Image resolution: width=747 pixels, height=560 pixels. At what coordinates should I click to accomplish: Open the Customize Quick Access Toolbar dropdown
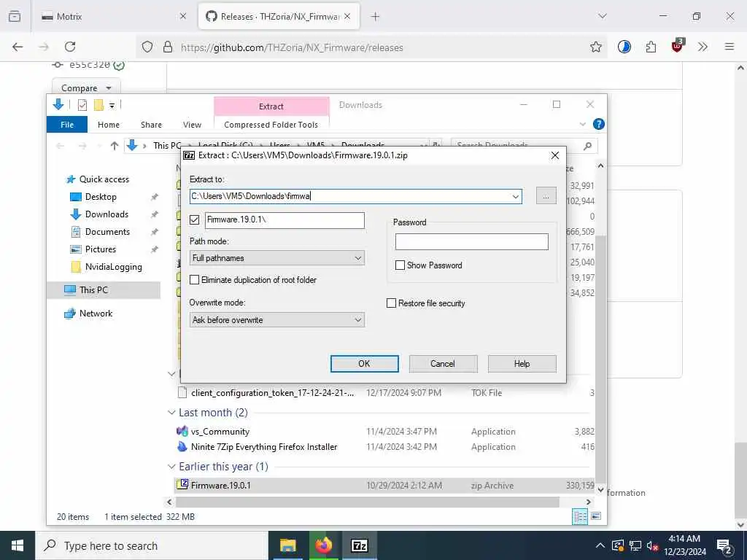112,105
